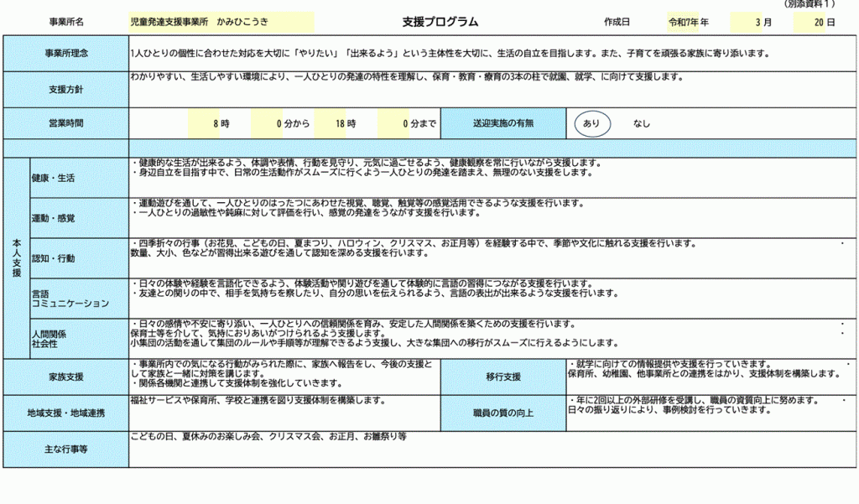Click the '家族支援' header cell

[x=66, y=377]
